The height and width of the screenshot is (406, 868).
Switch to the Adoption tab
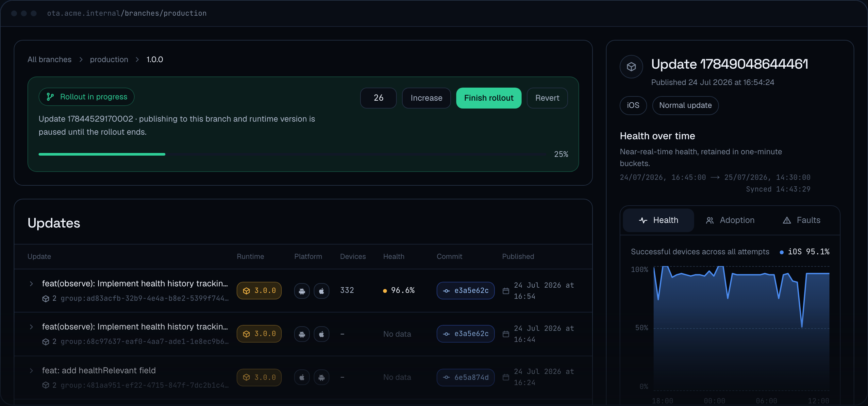730,220
